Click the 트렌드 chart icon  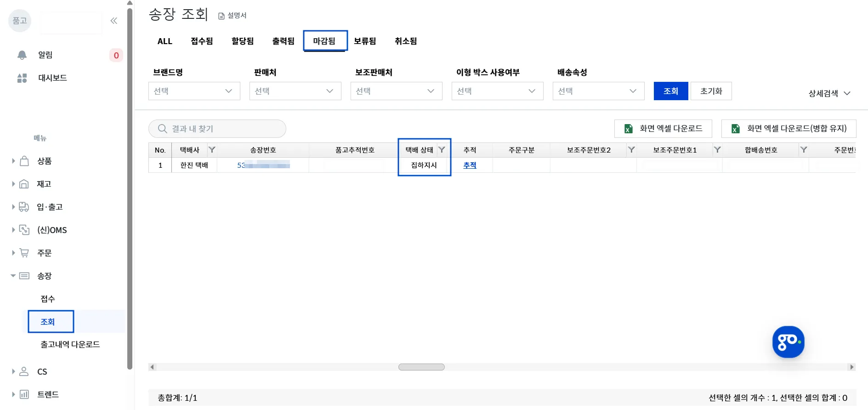point(24,394)
